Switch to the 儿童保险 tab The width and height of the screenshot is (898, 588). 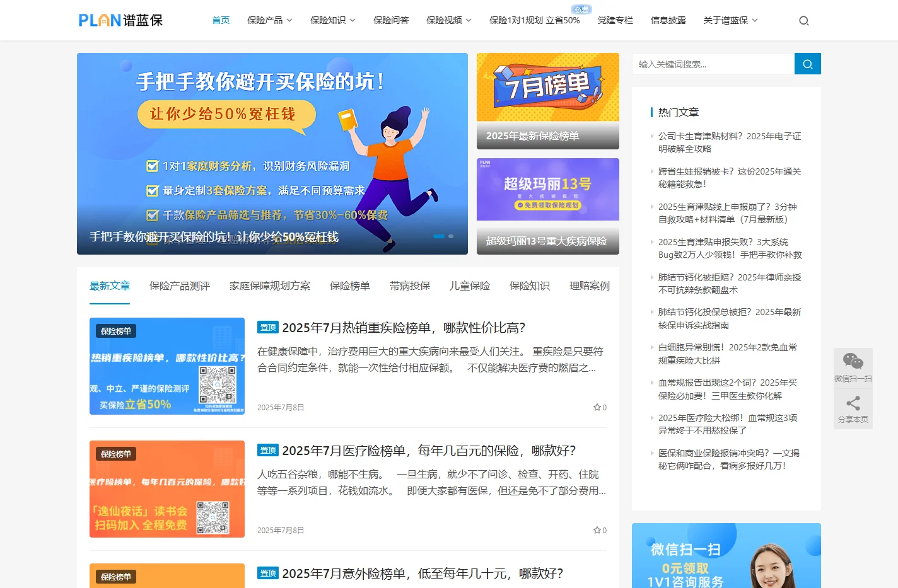click(470, 285)
